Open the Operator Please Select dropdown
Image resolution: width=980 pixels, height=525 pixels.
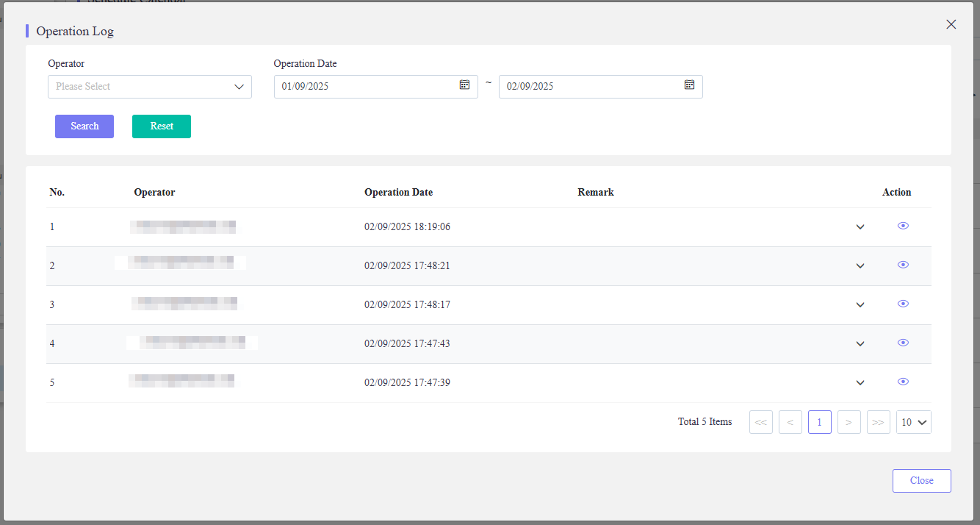tap(150, 87)
